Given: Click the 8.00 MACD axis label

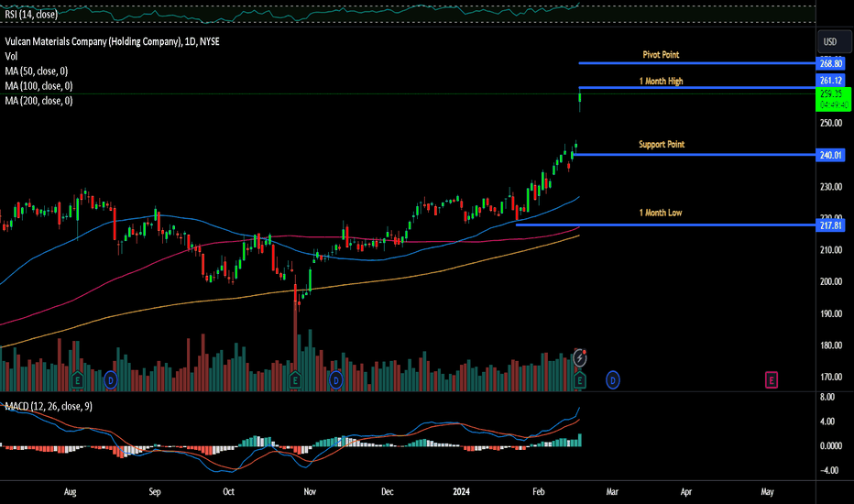Looking at the screenshot, I should point(827,397).
